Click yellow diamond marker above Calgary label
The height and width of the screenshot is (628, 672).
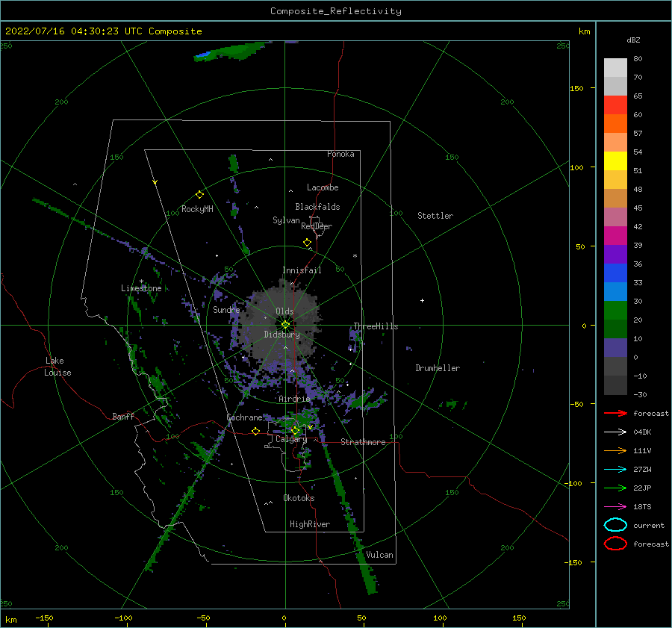coord(295,430)
